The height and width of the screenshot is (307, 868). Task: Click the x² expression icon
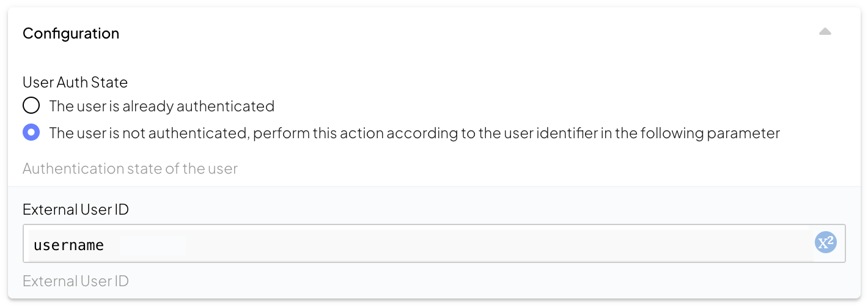(x=825, y=243)
